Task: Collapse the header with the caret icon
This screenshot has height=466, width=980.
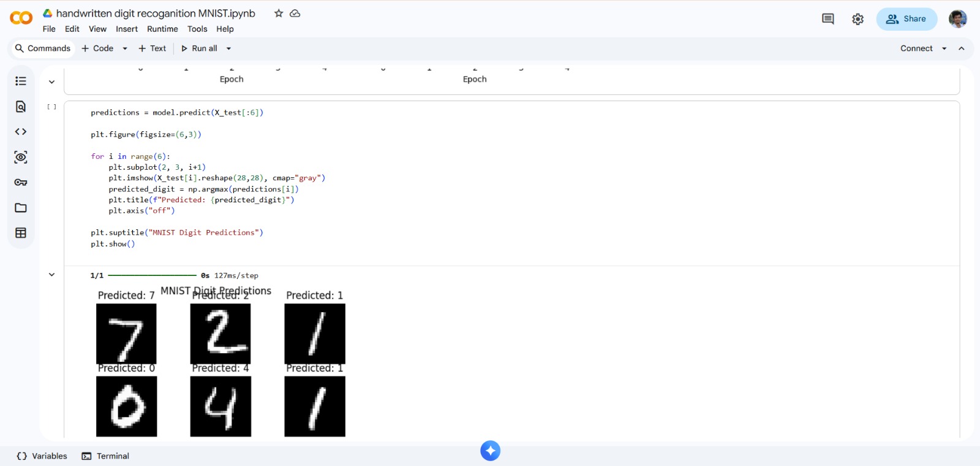Action: (962, 48)
